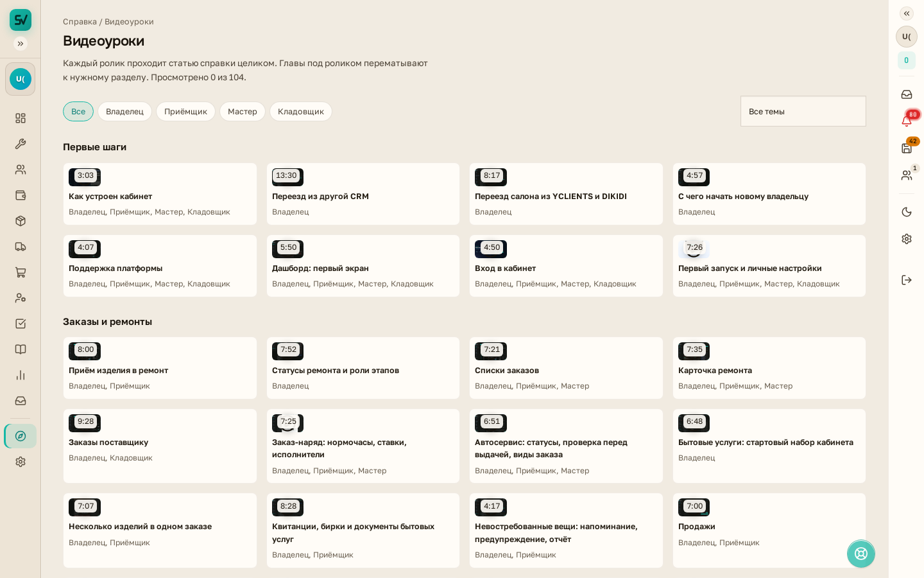
Task: Open the wallet icon in sidebar
Action: 21,195
